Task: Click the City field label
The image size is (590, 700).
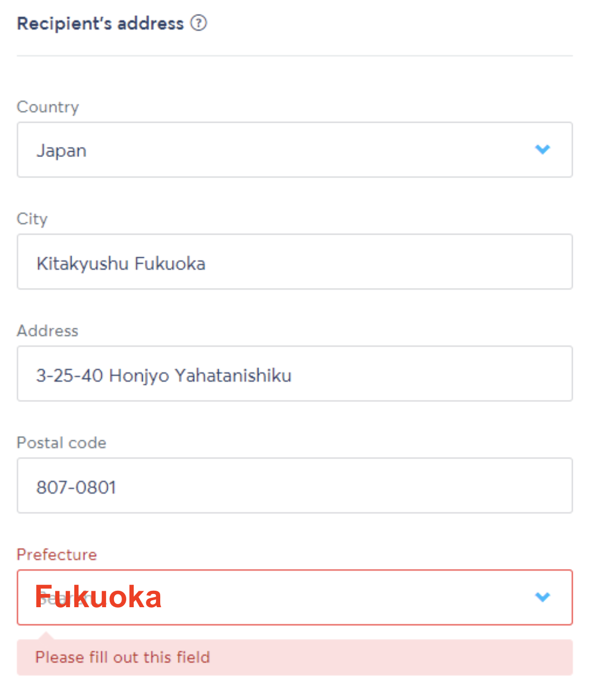Action: [x=32, y=219]
